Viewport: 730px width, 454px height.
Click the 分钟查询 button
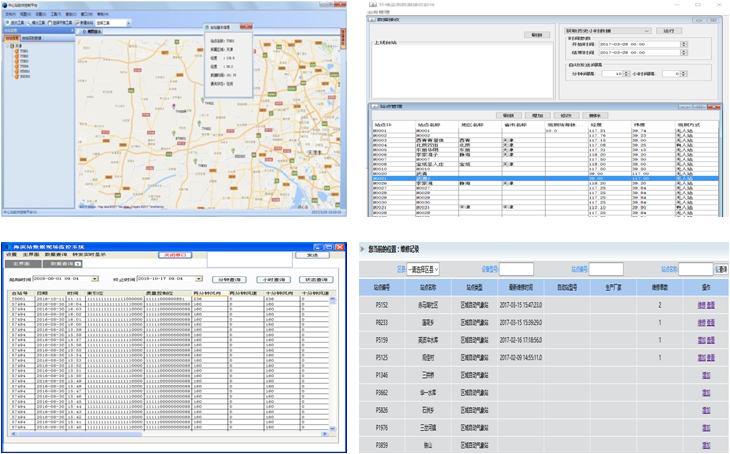230,279
